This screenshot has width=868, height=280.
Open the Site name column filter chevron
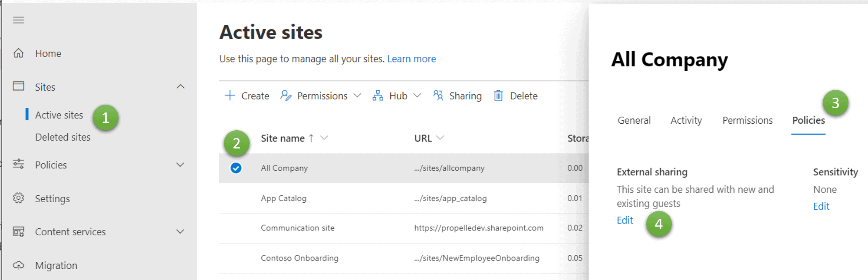coord(324,138)
